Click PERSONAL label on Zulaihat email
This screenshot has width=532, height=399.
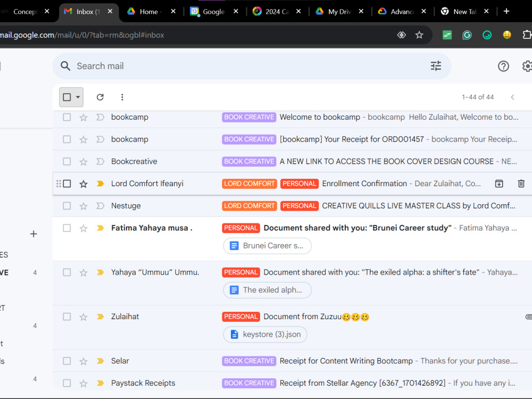coord(241,317)
